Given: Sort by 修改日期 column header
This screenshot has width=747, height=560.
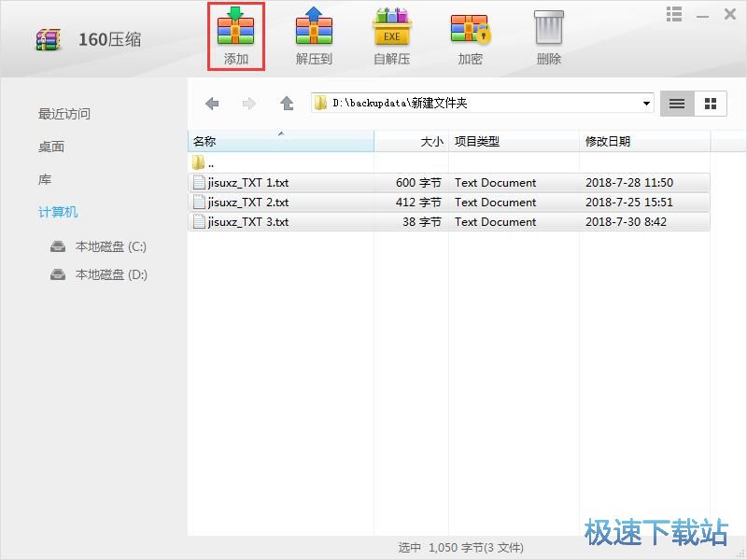Looking at the screenshot, I should click(644, 142).
